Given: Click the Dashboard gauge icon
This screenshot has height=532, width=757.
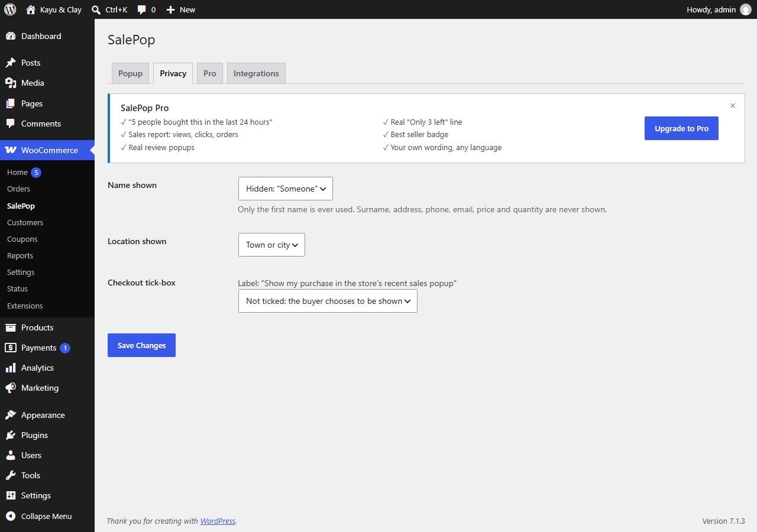Looking at the screenshot, I should click(11, 36).
